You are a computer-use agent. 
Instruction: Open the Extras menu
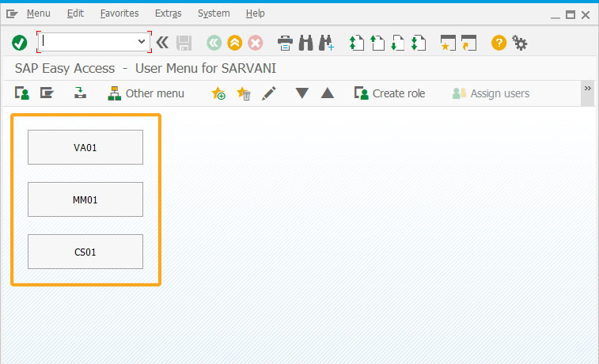[x=168, y=13]
